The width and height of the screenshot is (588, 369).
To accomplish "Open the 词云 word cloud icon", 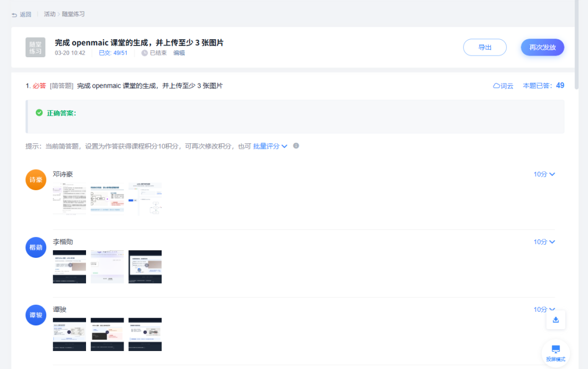I will (x=497, y=86).
